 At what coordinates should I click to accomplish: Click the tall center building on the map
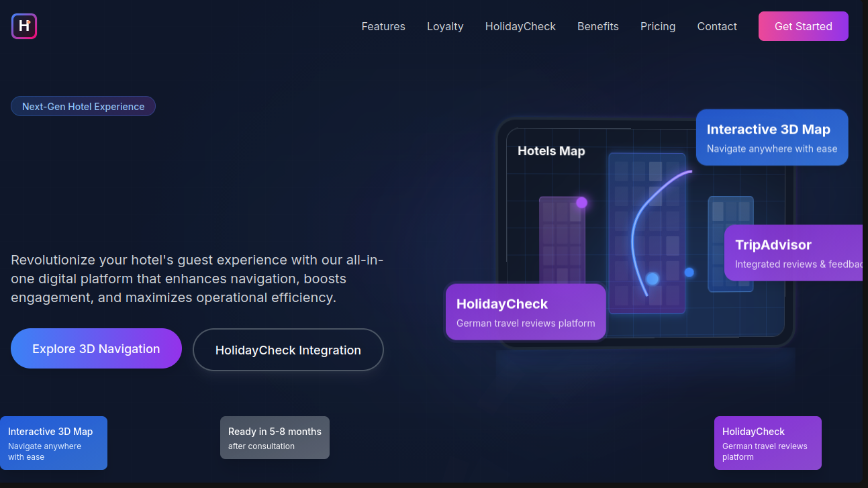[647, 233]
